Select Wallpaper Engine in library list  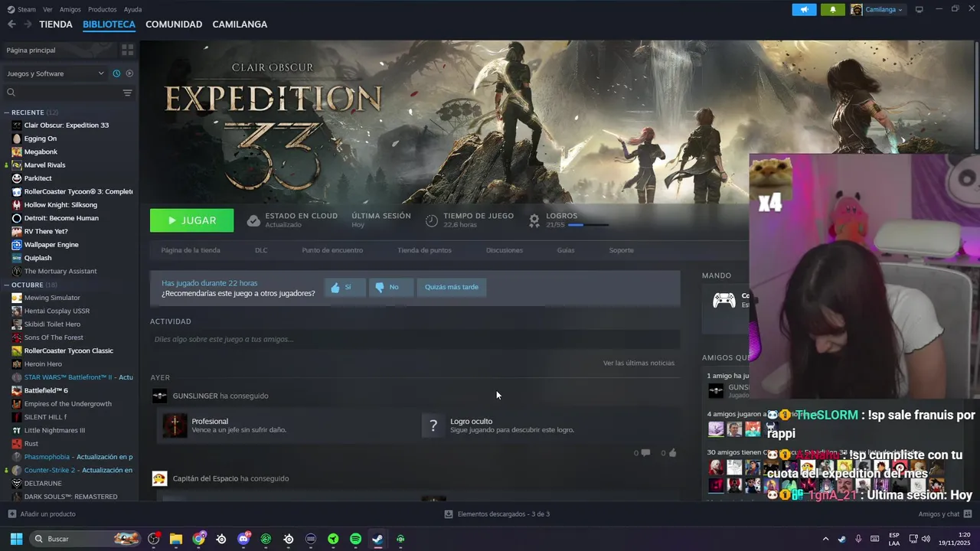51,245
